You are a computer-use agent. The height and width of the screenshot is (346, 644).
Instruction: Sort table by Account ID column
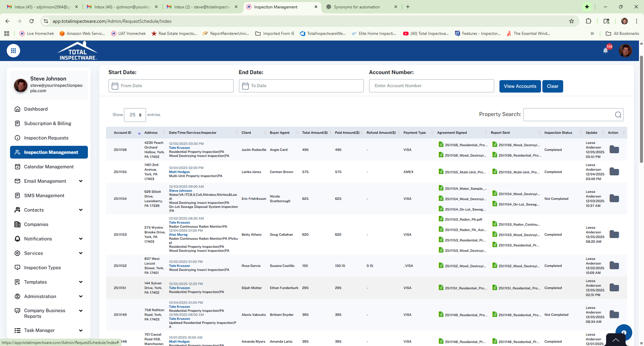[123, 133]
